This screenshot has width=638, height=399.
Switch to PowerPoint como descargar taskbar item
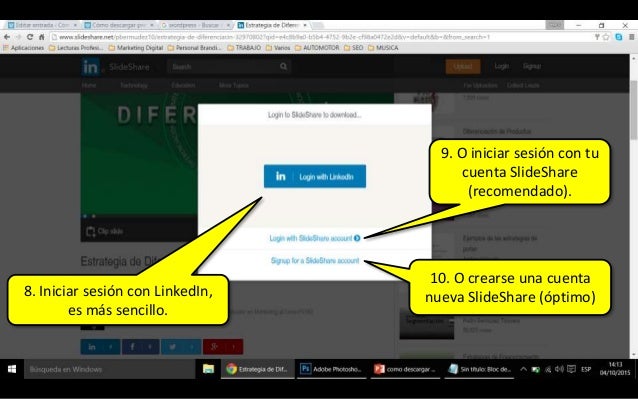tap(405, 369)
